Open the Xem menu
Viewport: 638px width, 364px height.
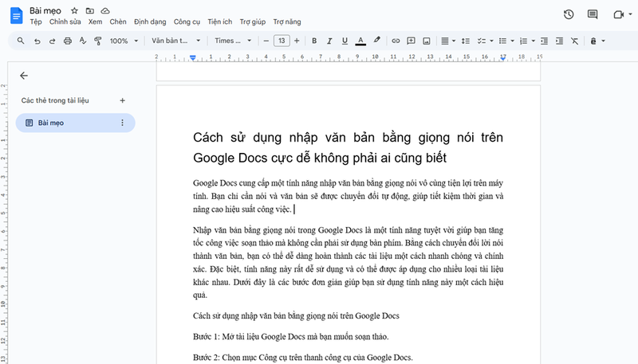95,22
